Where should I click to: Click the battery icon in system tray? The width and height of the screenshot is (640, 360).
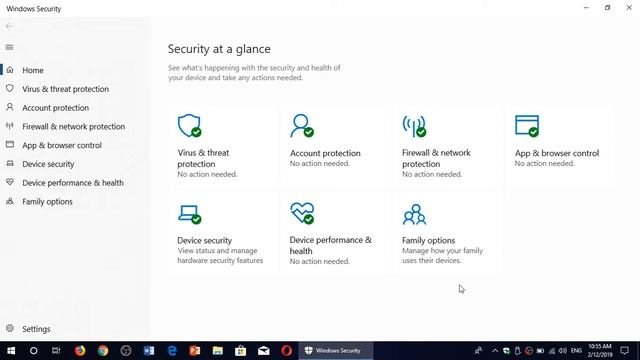click(540, 351)
